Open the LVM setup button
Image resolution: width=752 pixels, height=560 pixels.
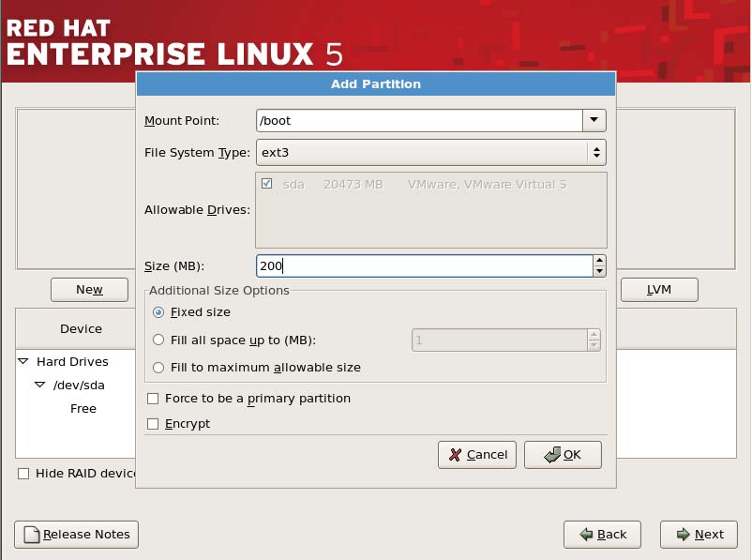tap(659, 289)
